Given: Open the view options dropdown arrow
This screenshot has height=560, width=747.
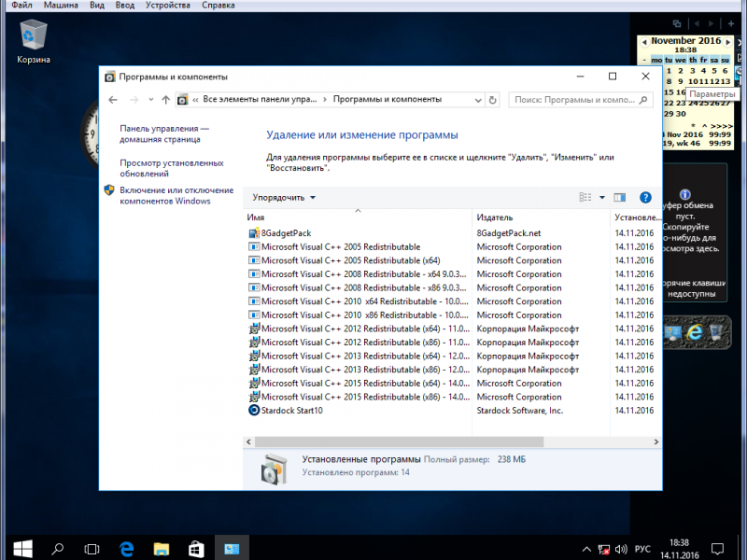Looking at the screenshot, I should click(602, 198).
